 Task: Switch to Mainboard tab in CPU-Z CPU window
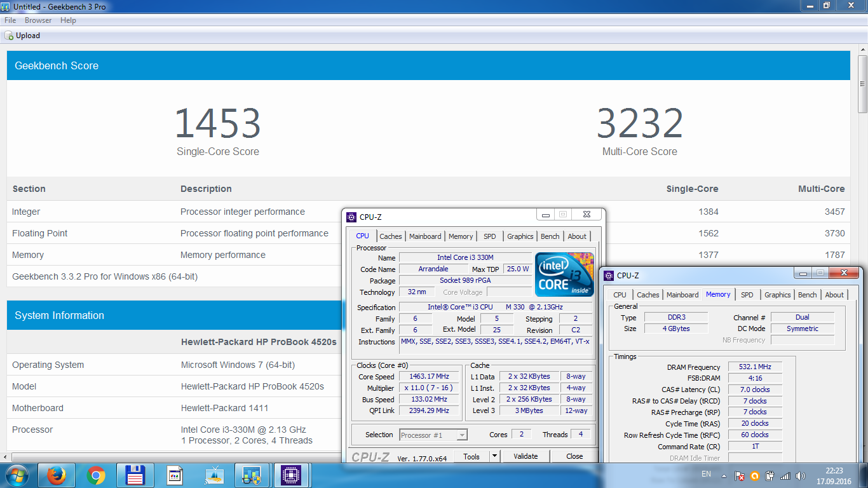(425, 236)
